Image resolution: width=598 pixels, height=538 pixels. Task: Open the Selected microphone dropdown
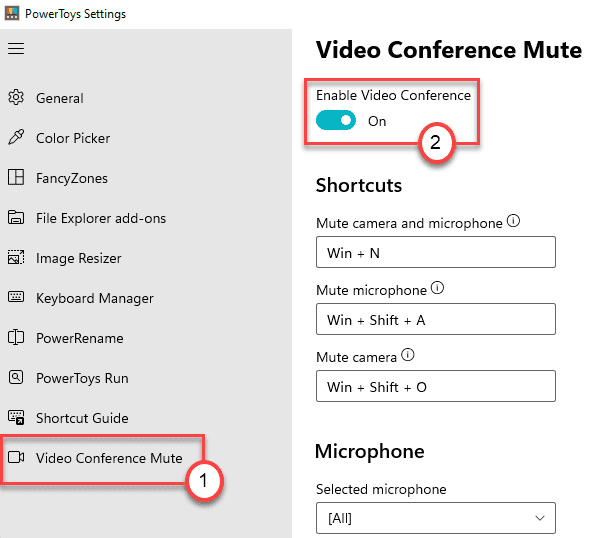click(x=436, y=518)
